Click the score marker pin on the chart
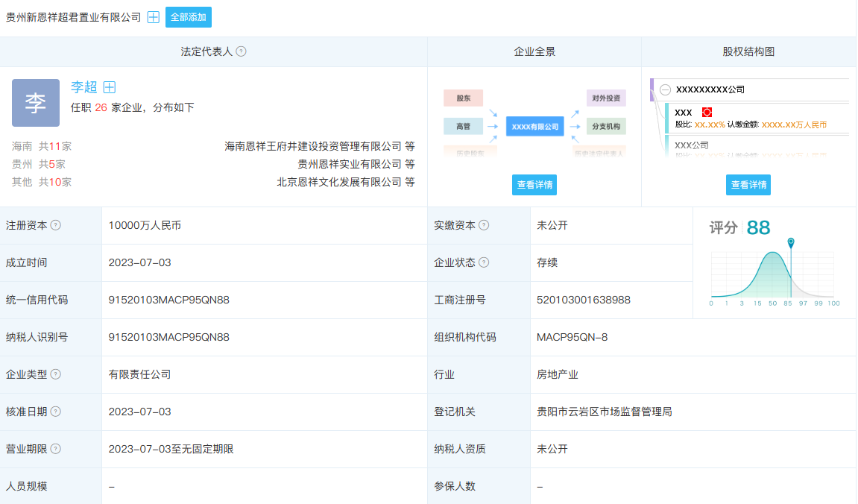This screenshot has width=858, height=504. pyautogui.click(x=791, y=243)
